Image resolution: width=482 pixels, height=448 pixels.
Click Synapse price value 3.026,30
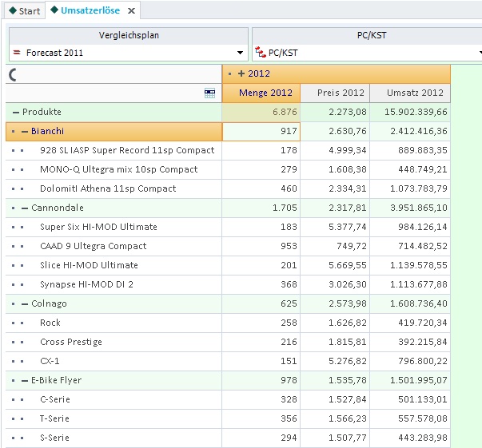point(335,284)
